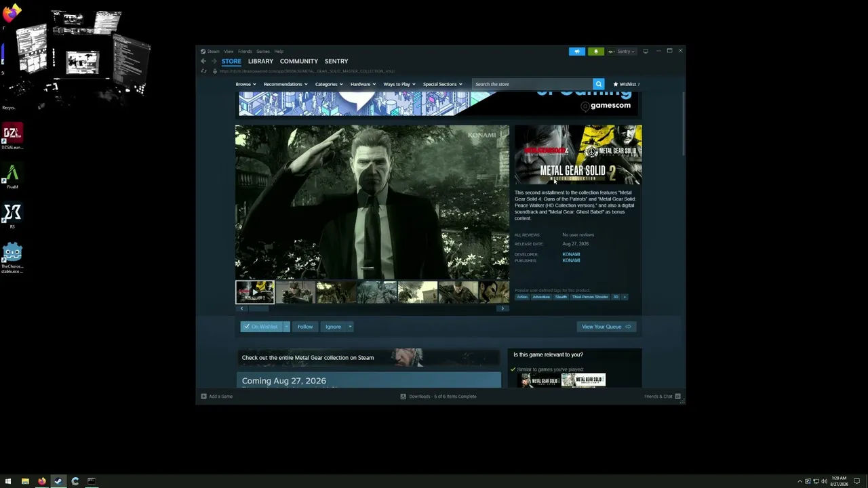
Task: Open the View menu
Action: pos(229,52)
